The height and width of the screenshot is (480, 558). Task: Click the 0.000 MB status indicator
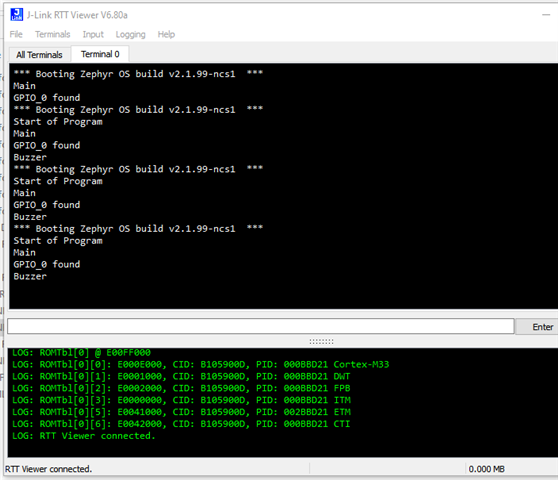point(486,469)
